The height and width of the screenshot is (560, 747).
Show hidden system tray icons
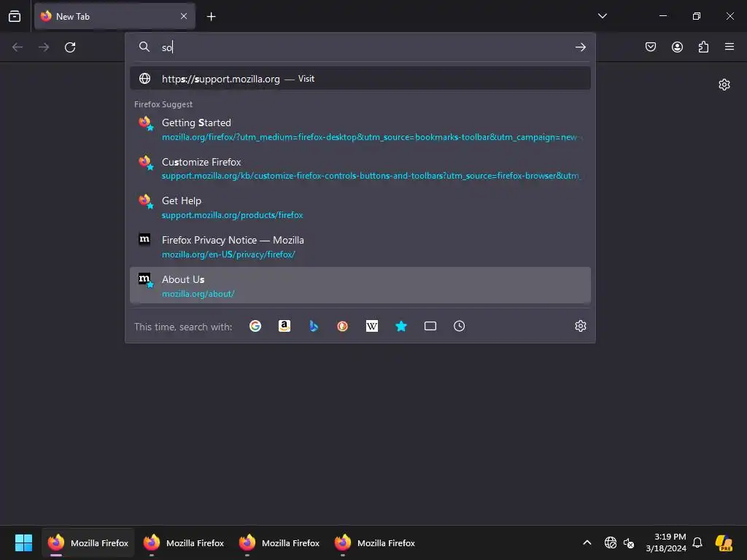click(x=587, y=542)
